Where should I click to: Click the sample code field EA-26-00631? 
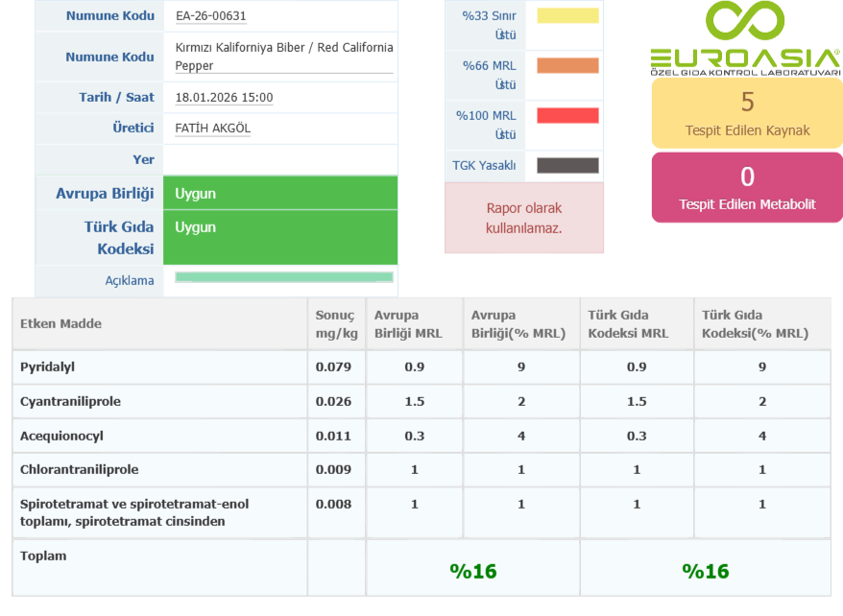[211, 16]
